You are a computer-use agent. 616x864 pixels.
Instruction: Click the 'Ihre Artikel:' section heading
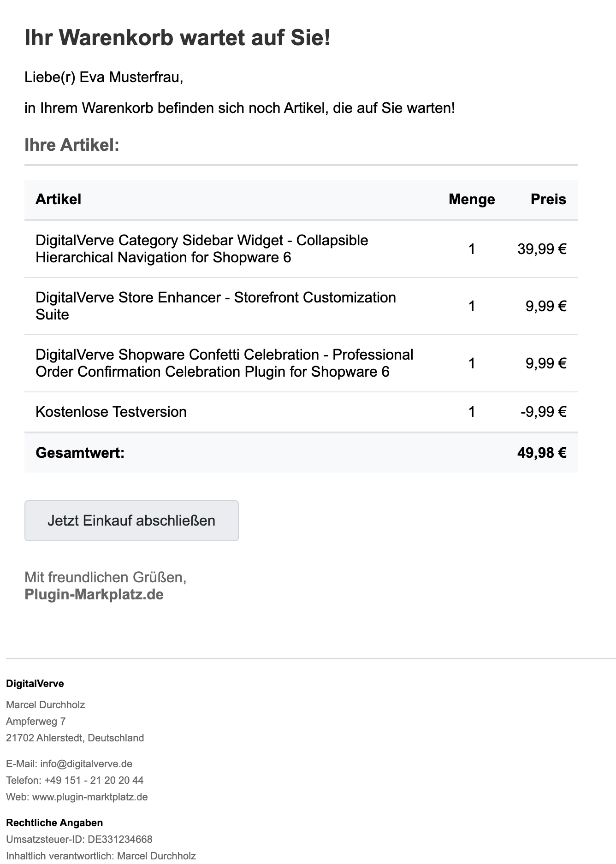tap(72, 145)
